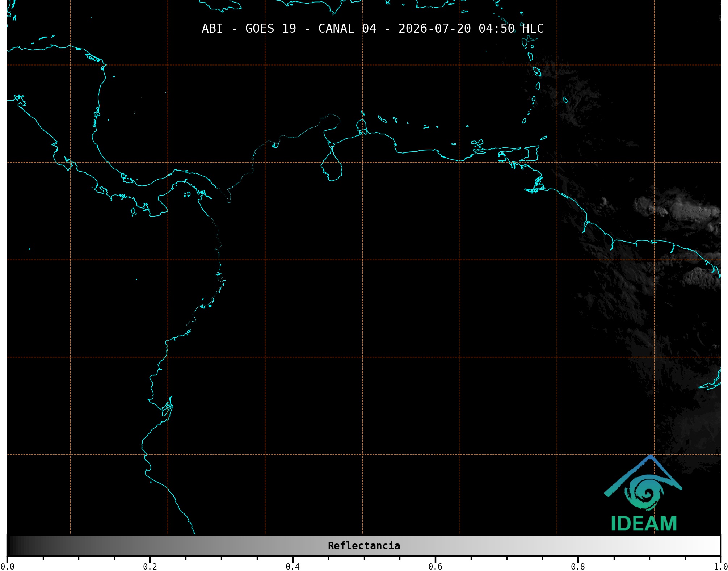Click the 0.0 tick label on colorbar
Screen dimensions: 728x571
click(7, 567)
